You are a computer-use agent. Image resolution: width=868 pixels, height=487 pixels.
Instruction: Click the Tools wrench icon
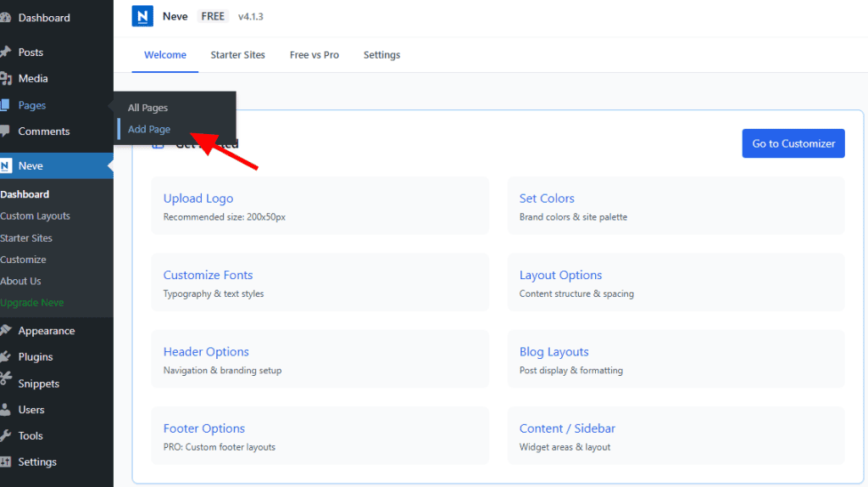coord(5,436)
